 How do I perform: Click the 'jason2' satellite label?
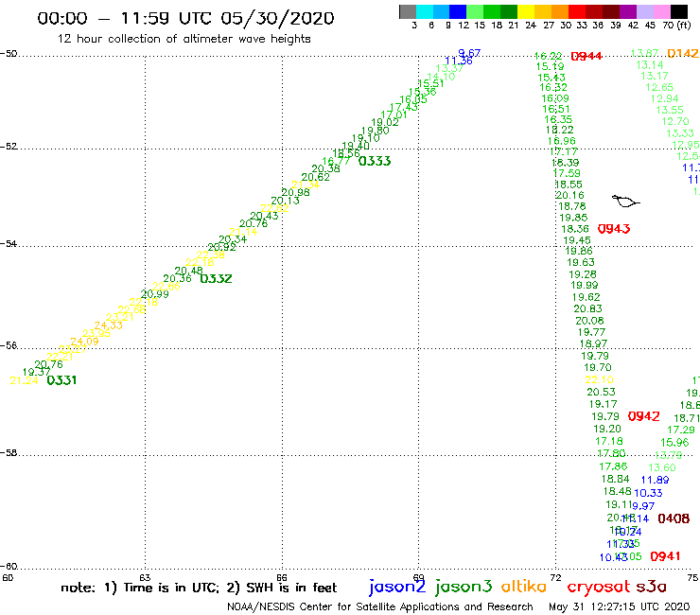(397, 588)
